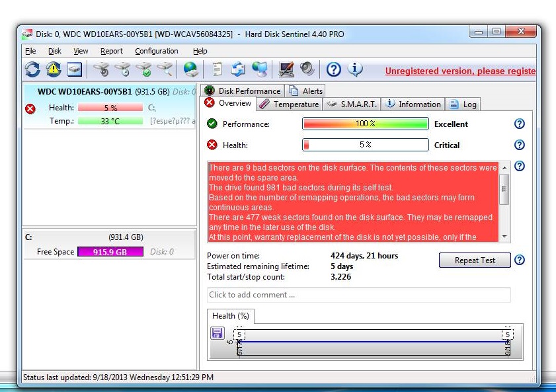Click the '3,226' start/stop count value

340,277
